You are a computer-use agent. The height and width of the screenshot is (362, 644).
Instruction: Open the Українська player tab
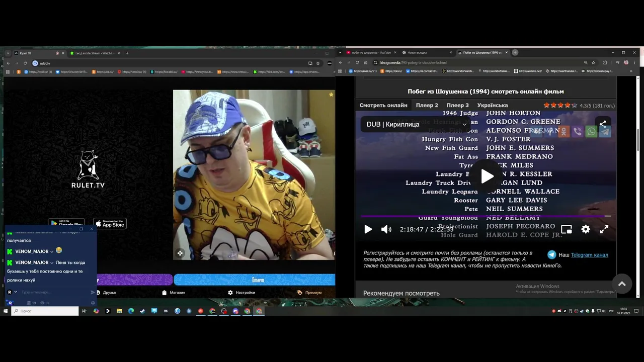tap(493, 105)
